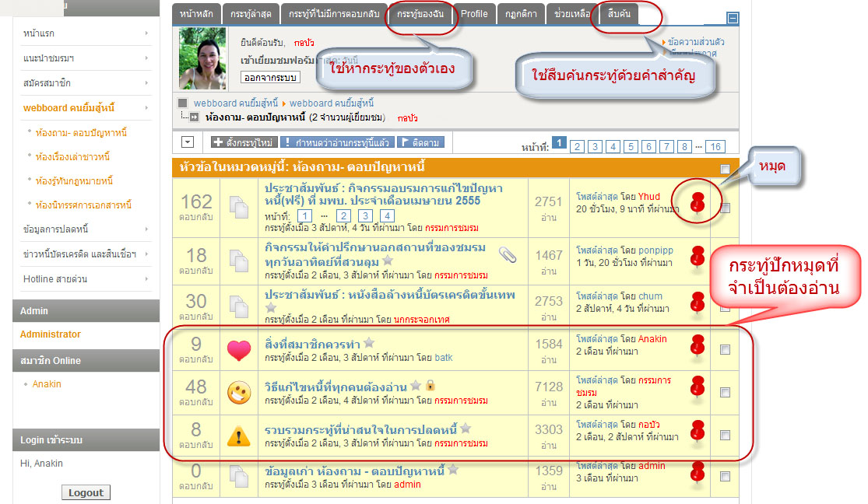Screen dimensions: 868x504
Task: Click the page icon of the 18-reply thread
Action: pos(239,261)
